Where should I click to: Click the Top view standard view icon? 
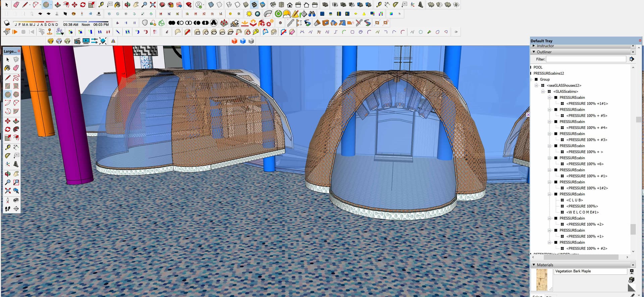(281, 5)
